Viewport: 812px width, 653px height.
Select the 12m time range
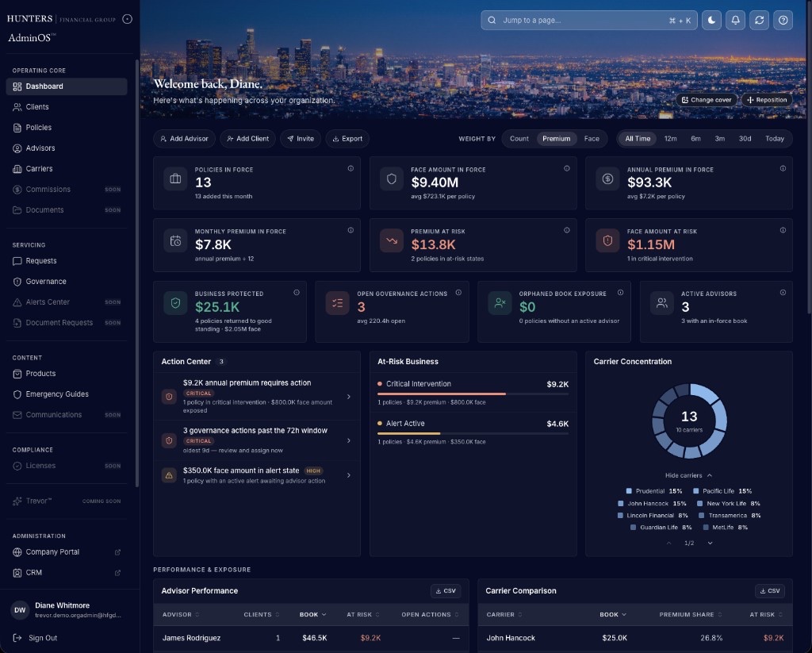tap(670, 139)
